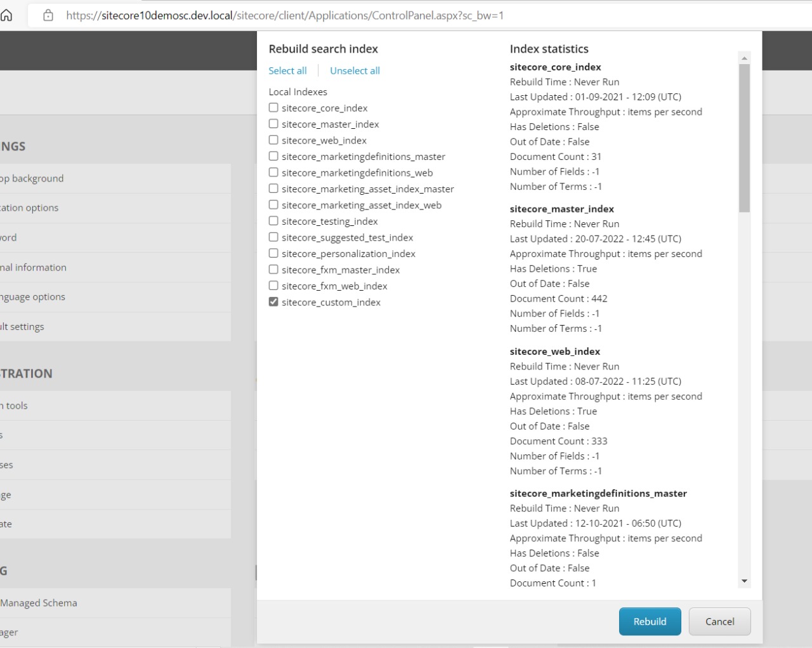Enable sitecore_marketingdefinitions_master checkbox
812x648 pixels.
(x=273, y=156)
